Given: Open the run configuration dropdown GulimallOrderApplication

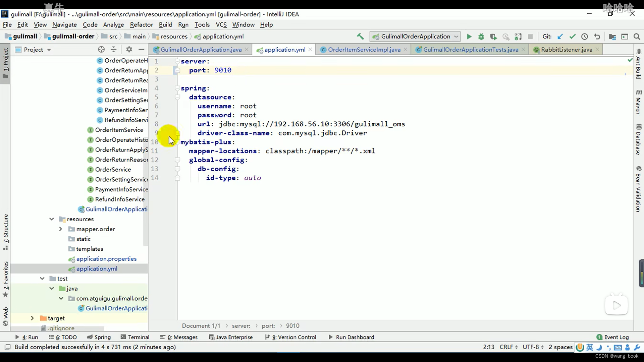Looking at the screenshot, I should [415, 37].
